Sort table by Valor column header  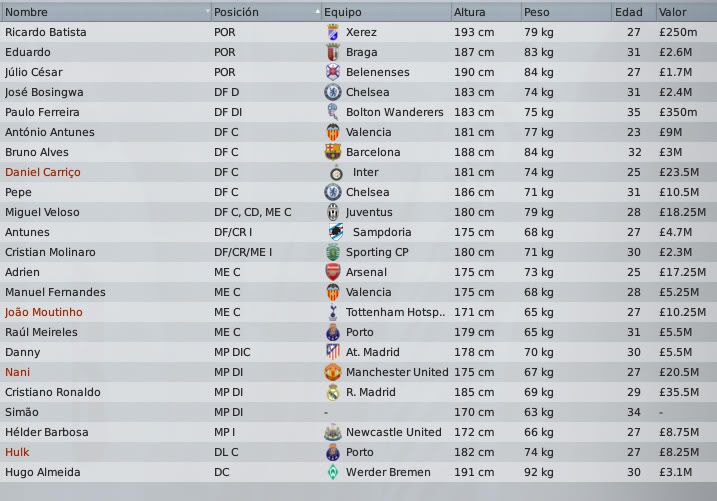(672, 12)
